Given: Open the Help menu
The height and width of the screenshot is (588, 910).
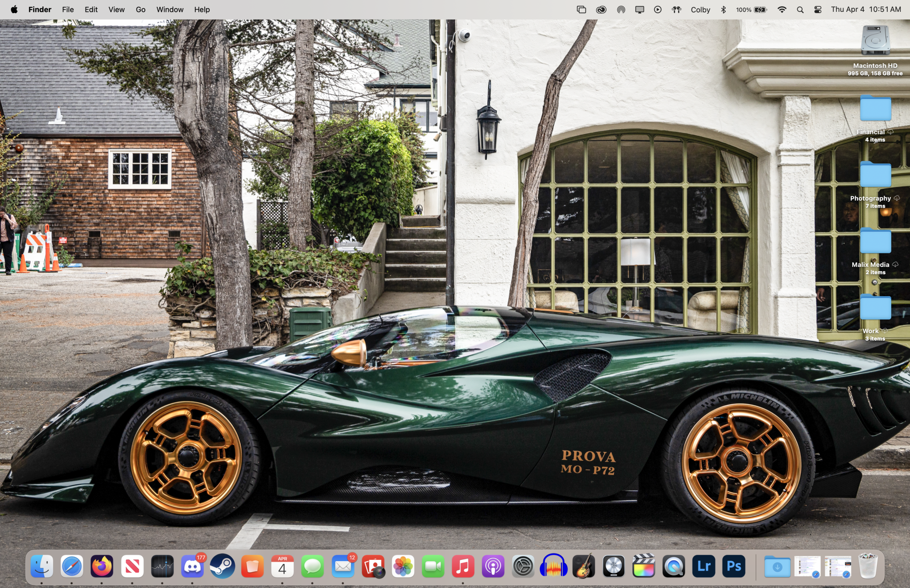Looking at the screenshot, I should point(202,10).
